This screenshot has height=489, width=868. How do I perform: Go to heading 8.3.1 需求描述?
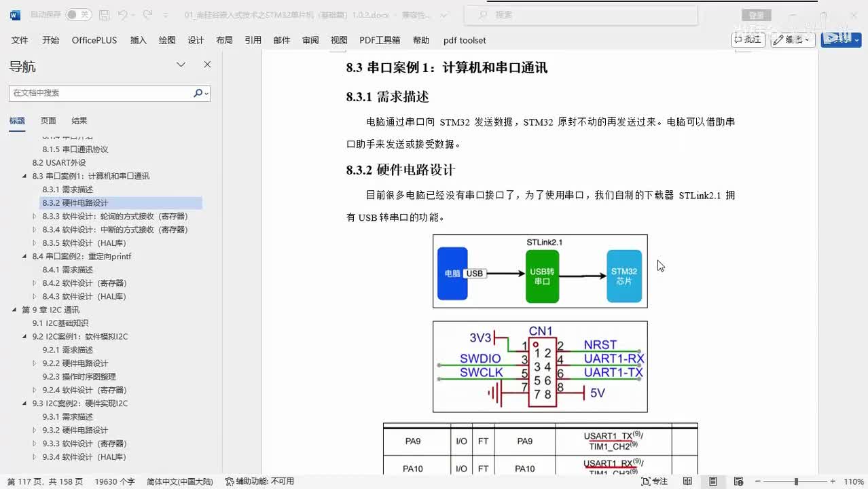pyautogui.click(x=67, y=189)
